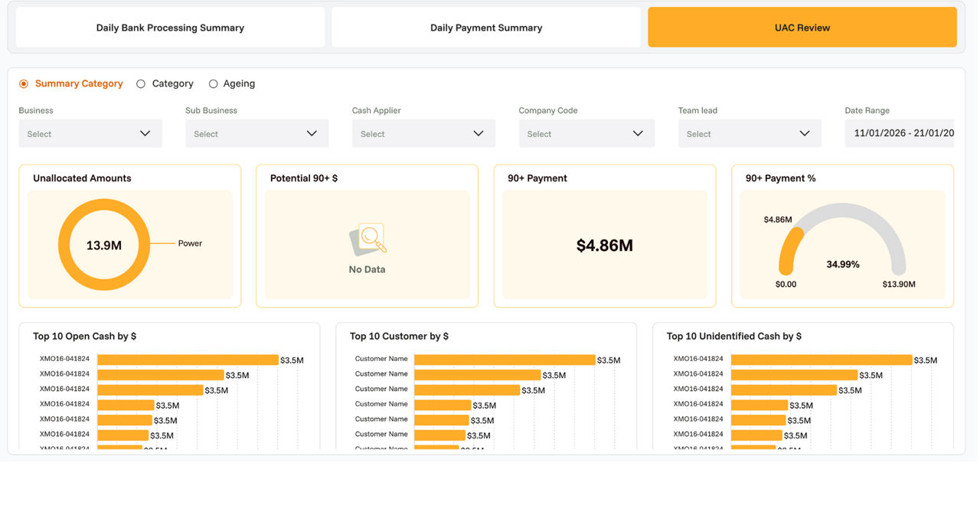Screen dimensions: 980x515
Task: Choose the Category radio option
Action: pos(141,83)
